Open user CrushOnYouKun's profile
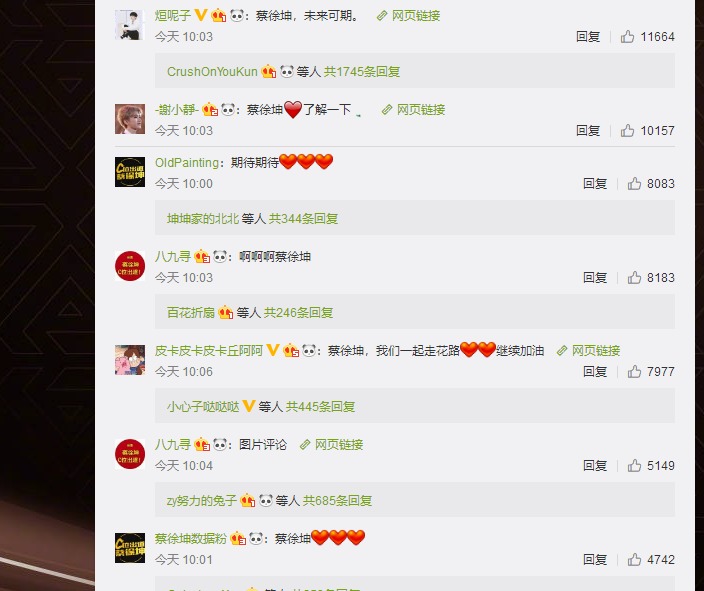Screen dimensions: 704x591 click(212, 71)
